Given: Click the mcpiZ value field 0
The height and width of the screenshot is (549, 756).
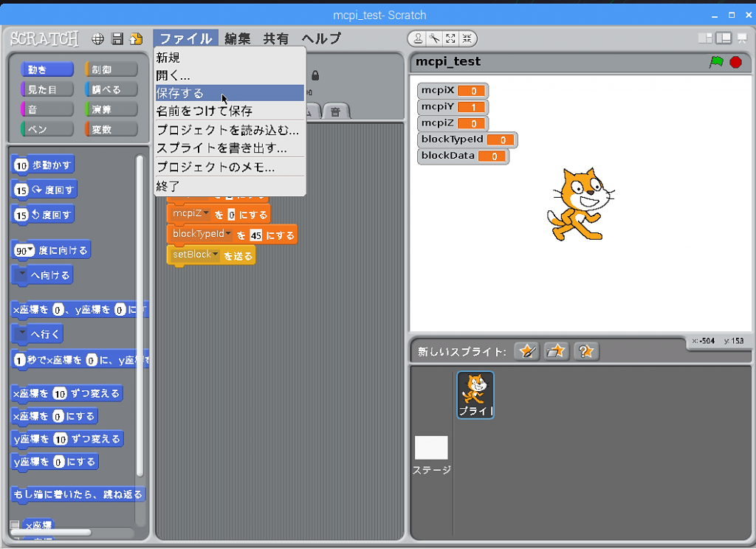Looking at the screenshot, I should pos(231,215).
